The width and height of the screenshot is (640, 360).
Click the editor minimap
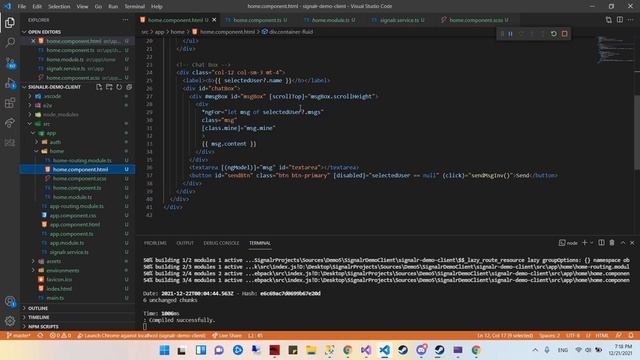[616, 50]
